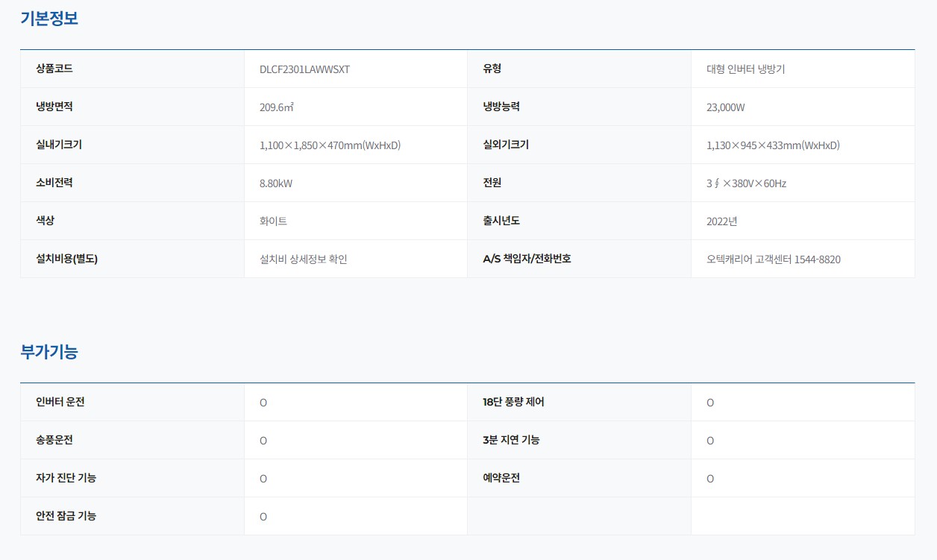Viewport: 937px width, 560px height.
Task: Select the 209.6㎡ cooling area value
Action: click(277, 107)
